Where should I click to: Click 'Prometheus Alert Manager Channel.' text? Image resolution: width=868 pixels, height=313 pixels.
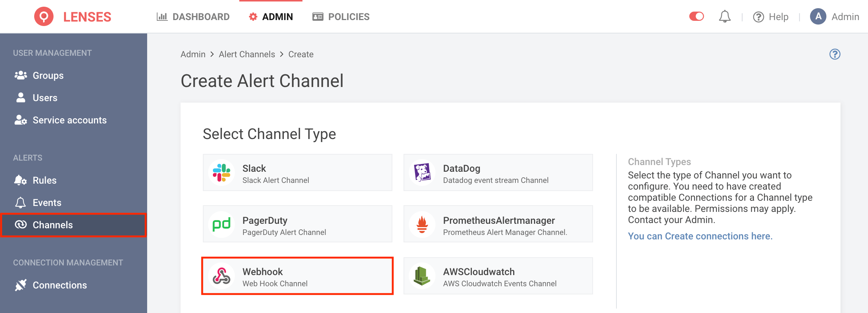[x=505, y=232]
